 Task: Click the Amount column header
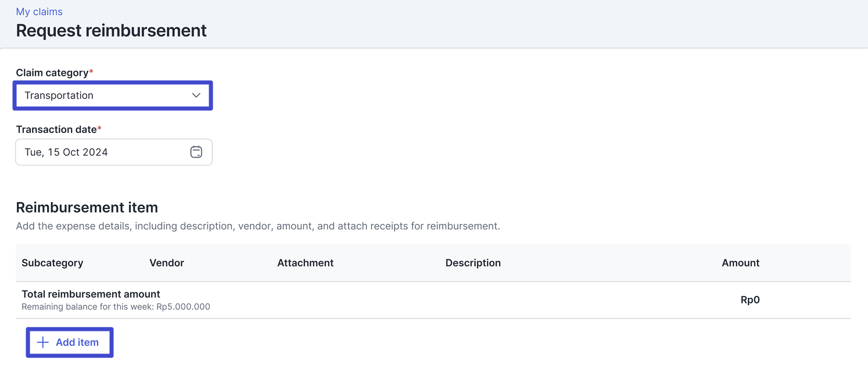[740, 263]
